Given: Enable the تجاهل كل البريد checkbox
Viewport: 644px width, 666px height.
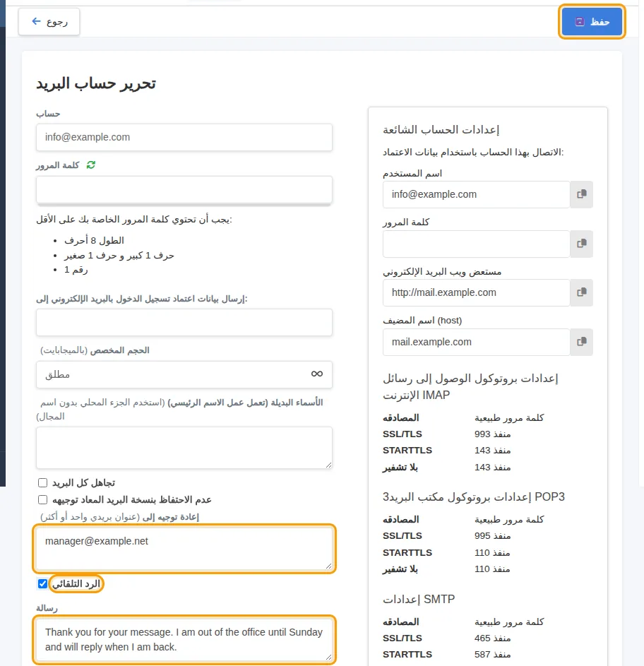Looking at the screenshot, I should pos(42,482).
